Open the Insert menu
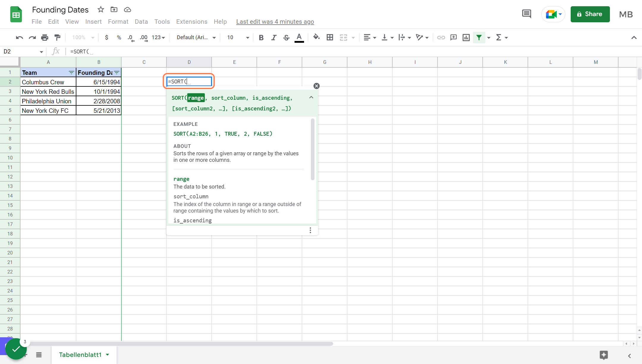This screenshot has height=364, width=642. pos(93,22)
